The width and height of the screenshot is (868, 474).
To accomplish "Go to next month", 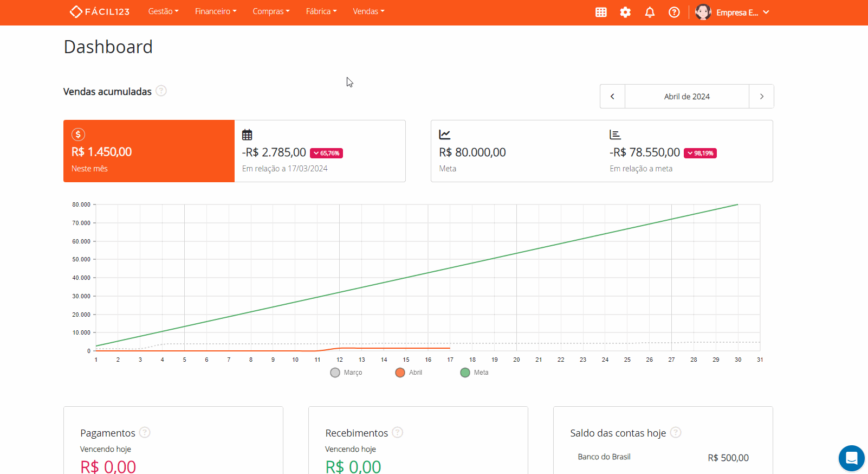I will pyautogui.click(x=761, y=97).
